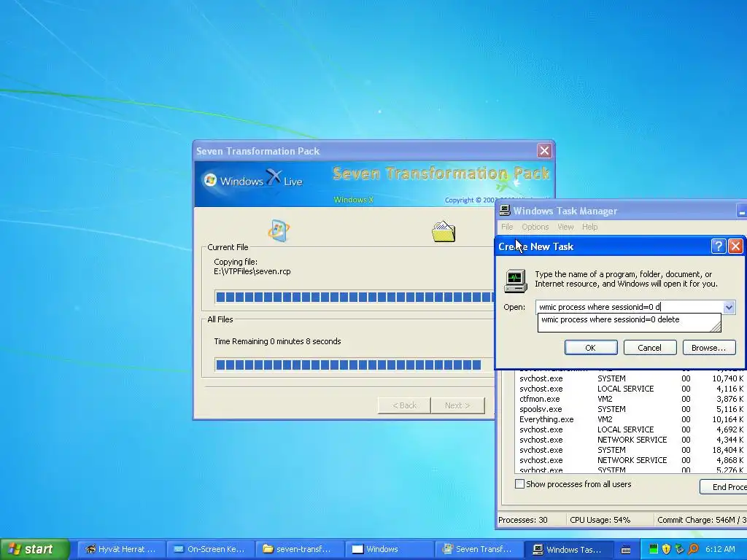This screenshot has height=560, width=747.
Task: Click the autocomplete list resize grip
Action: pos(716,326)
